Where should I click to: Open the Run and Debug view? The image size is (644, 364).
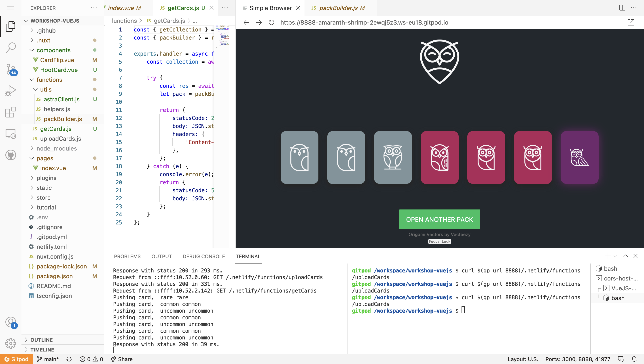tap(11, 90)
